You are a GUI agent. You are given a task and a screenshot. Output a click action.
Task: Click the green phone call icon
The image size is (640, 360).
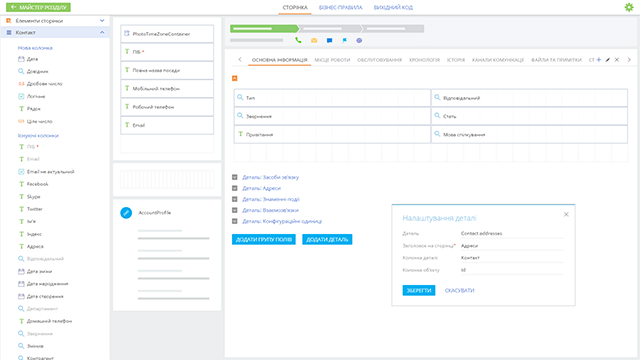298,40
